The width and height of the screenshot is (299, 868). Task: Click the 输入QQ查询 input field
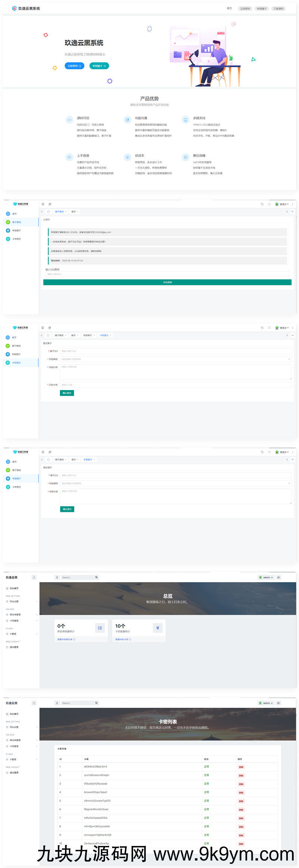[167, 274]
